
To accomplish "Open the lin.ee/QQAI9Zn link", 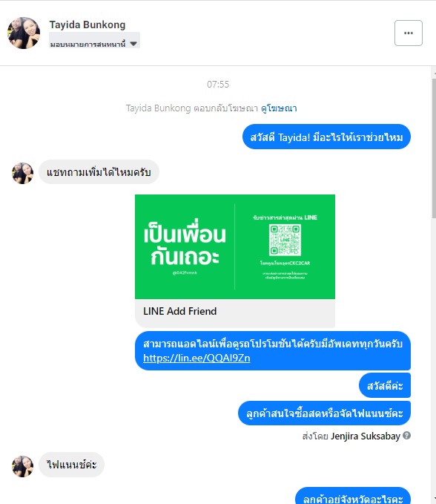I will pyautogui.click(x=196, y=358).
